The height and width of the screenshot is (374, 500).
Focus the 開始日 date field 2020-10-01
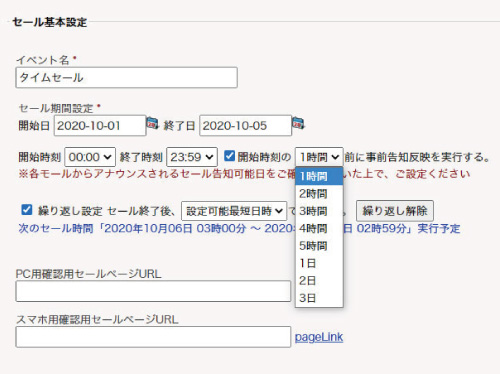click(100, 125)
